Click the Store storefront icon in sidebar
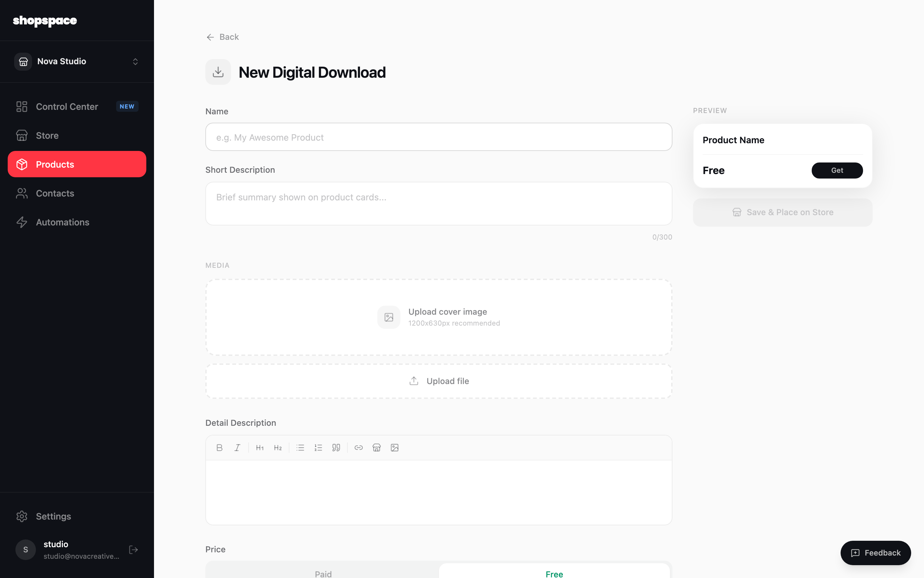The image size is (924, 578). 22,135
